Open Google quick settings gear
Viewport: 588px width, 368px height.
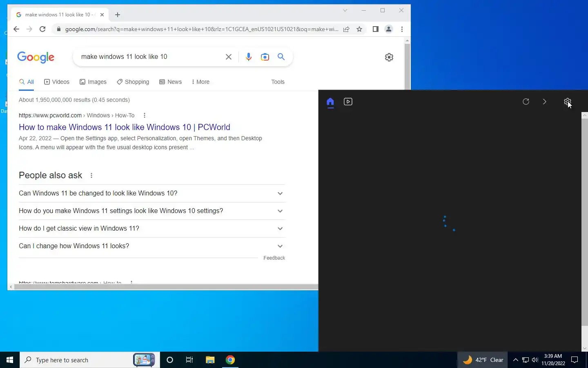click(389, 57)
